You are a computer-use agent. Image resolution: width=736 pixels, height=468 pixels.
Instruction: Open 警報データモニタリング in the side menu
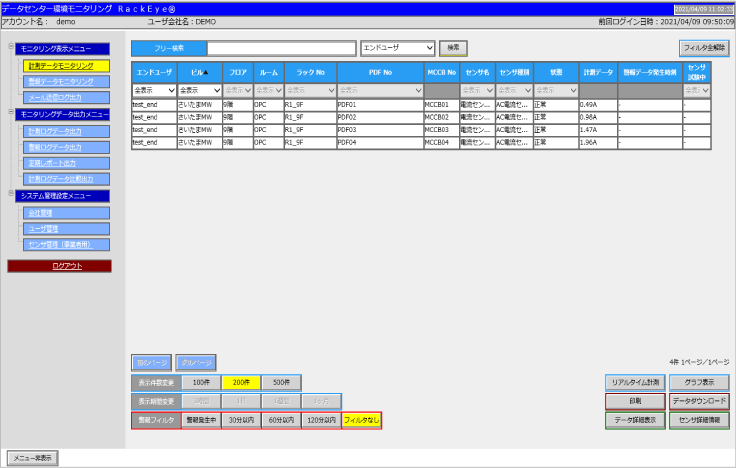66,82
